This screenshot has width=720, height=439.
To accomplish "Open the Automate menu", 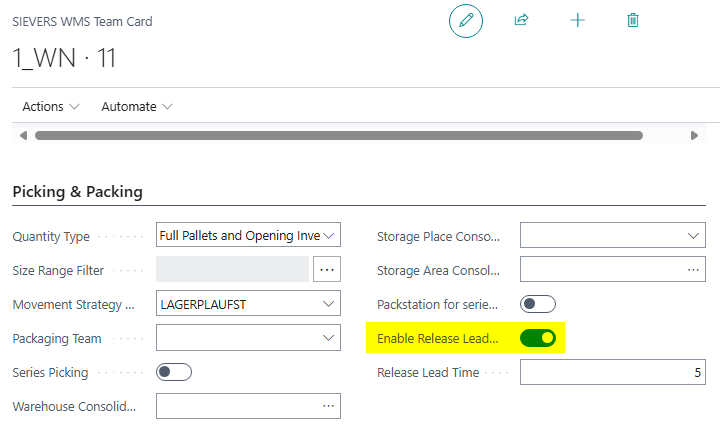I will [137, 106].
